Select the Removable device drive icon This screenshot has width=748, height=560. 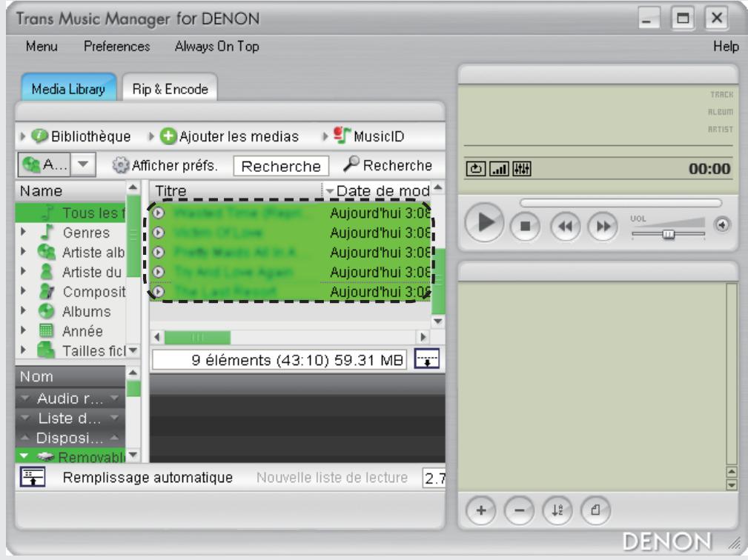click(x=46, y=456)
